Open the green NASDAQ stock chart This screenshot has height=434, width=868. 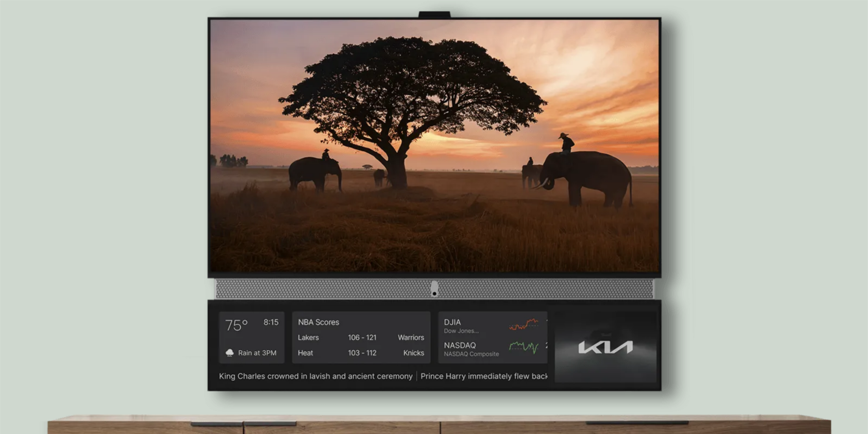coord(523,348)
